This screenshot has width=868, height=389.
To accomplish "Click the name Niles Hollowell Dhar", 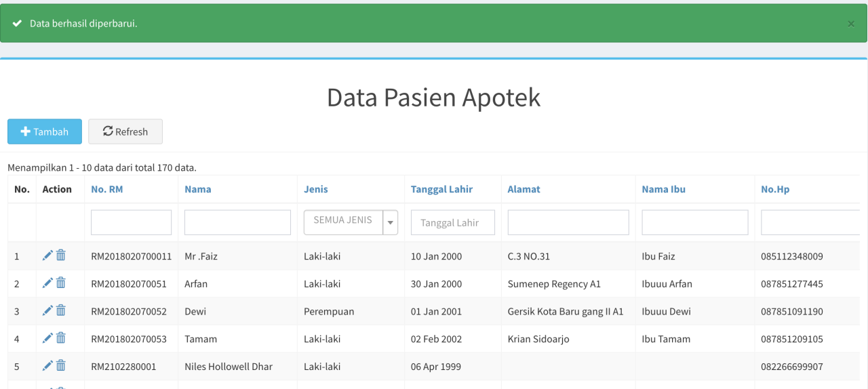I will (x=229, y=367).
